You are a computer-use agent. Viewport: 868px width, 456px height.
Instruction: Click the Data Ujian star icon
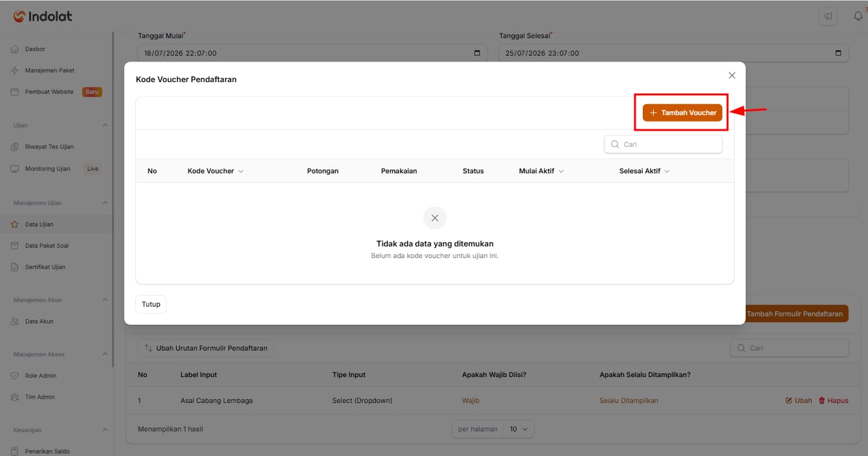[x=14, y=224]
